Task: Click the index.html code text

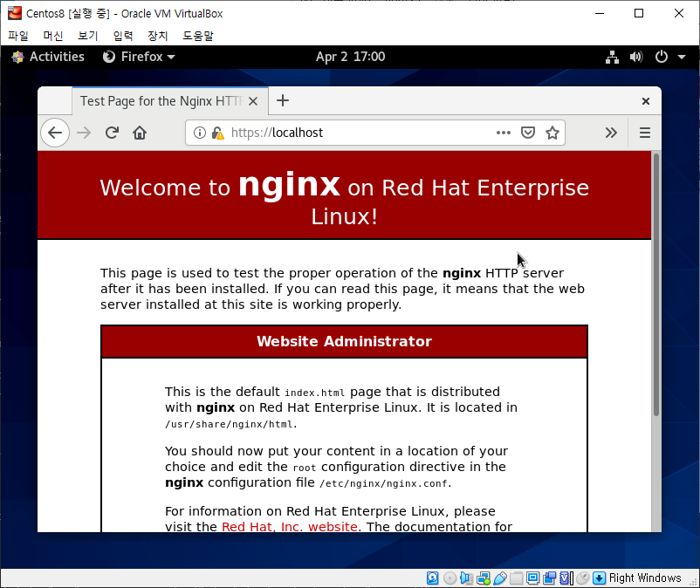Action: coord(315,393)
